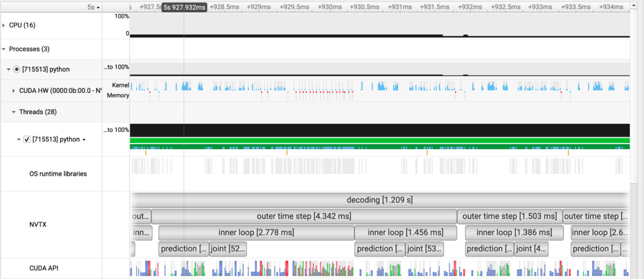Click the "outer time step [4.342 ms]" NVTX range
This screenshot has height=279, width=644.
[304, 216]
